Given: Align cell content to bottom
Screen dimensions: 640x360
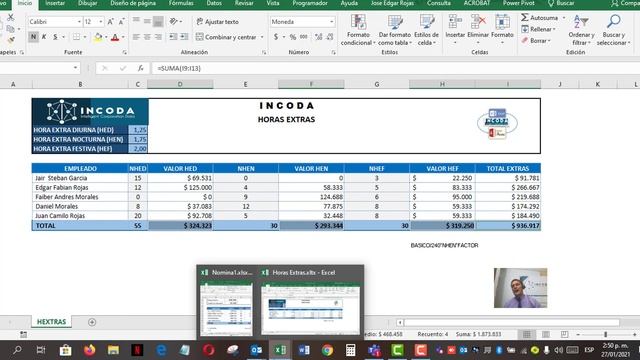Looking at the screenshot, I should [158, 21].
